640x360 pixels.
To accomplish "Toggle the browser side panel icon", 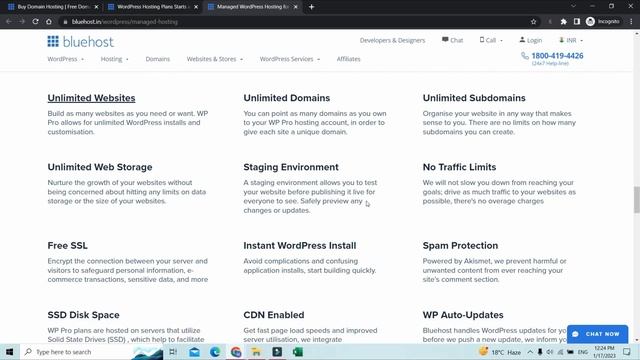I will click(577, 22).
